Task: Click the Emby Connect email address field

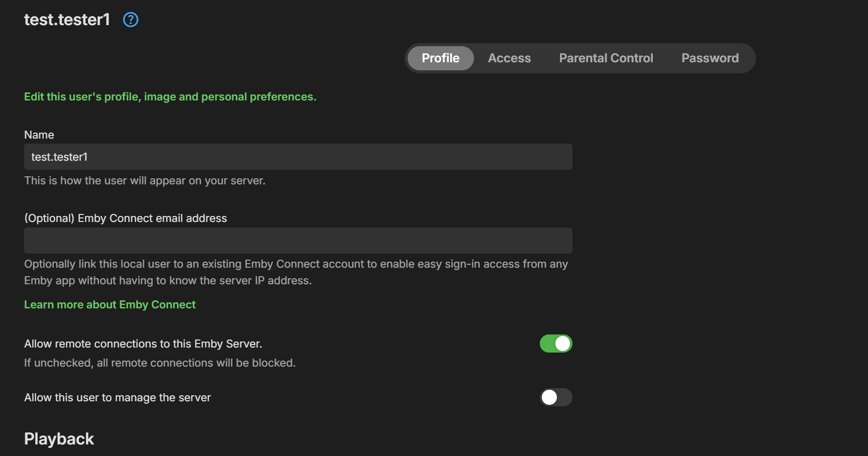Action: click(x=298, y=241)
